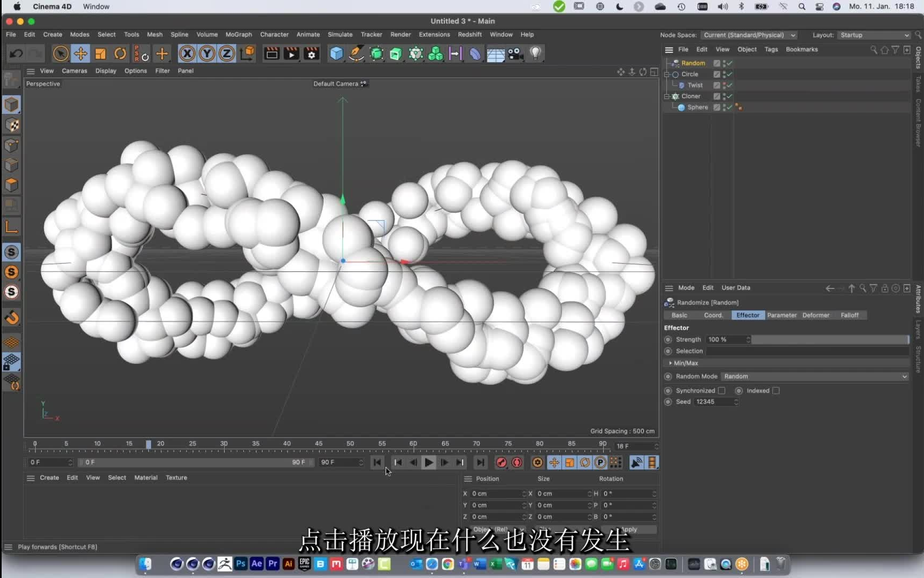Switch to the Falloff tab
924x578 pixels.
coord(850,315)
